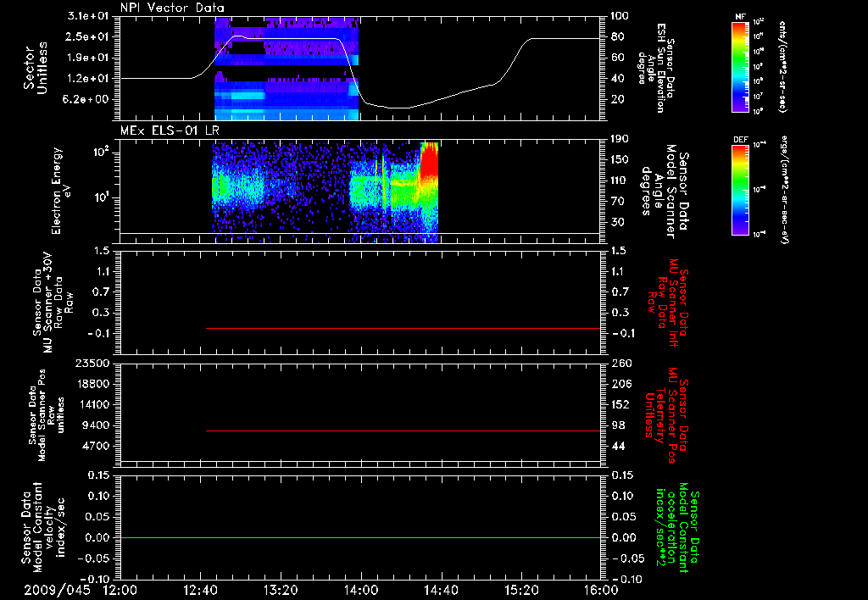Click the 260 telemetry tick label
The height and width of the screenshot is (600, 868).
[621, 363]
